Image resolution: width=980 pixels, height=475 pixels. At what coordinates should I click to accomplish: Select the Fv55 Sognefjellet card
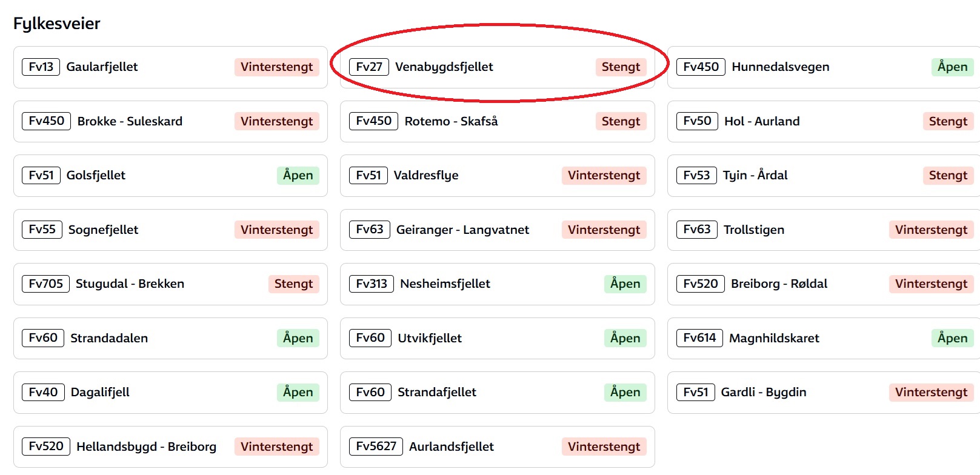coord(170,230)
